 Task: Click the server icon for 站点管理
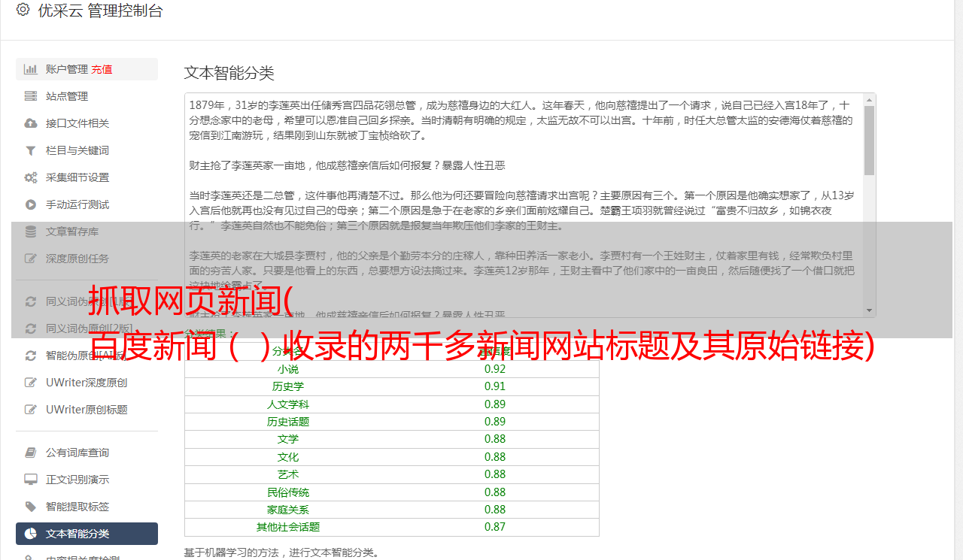(x=31, y=96)
